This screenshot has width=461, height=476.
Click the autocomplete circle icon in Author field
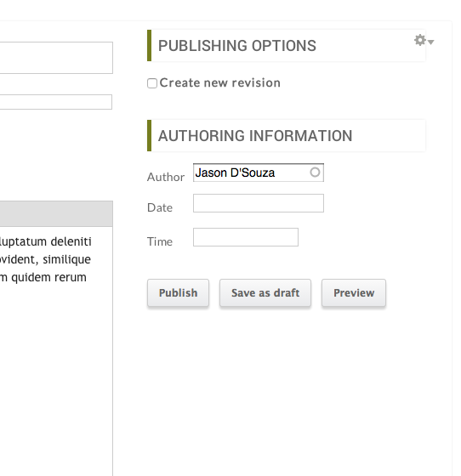coord(315,172)
